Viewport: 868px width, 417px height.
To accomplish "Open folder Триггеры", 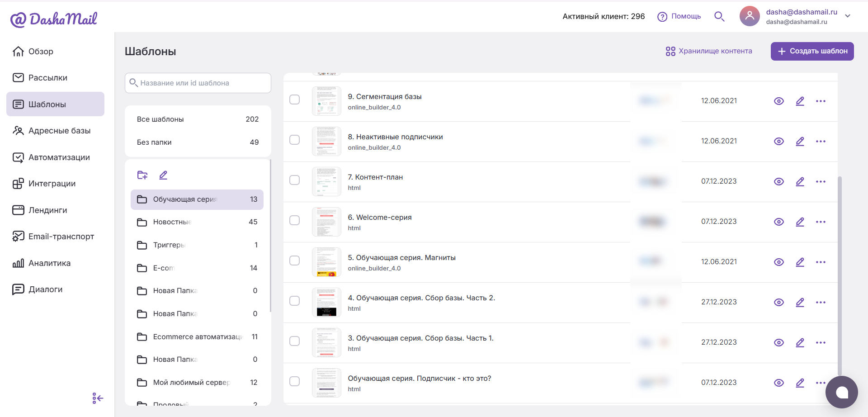I will pyautogui.click(x=197, y=245).
